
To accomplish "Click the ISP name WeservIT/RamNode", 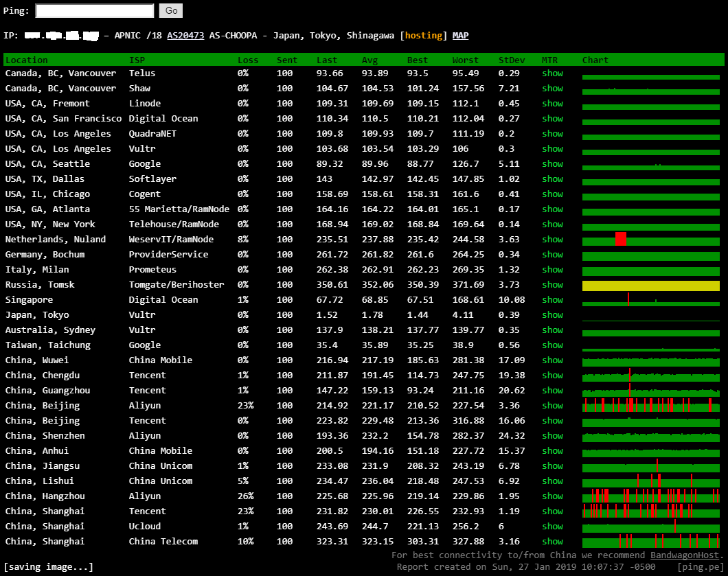I will point(171,239).
